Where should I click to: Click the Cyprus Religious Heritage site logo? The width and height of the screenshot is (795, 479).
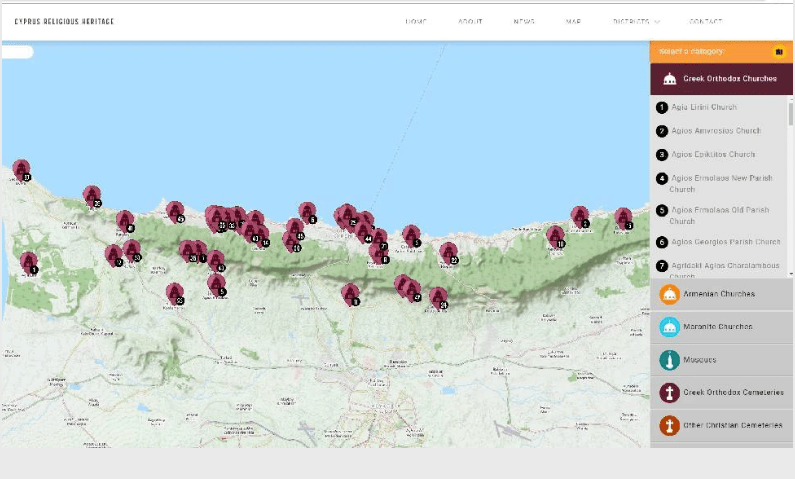coord(64,21)
